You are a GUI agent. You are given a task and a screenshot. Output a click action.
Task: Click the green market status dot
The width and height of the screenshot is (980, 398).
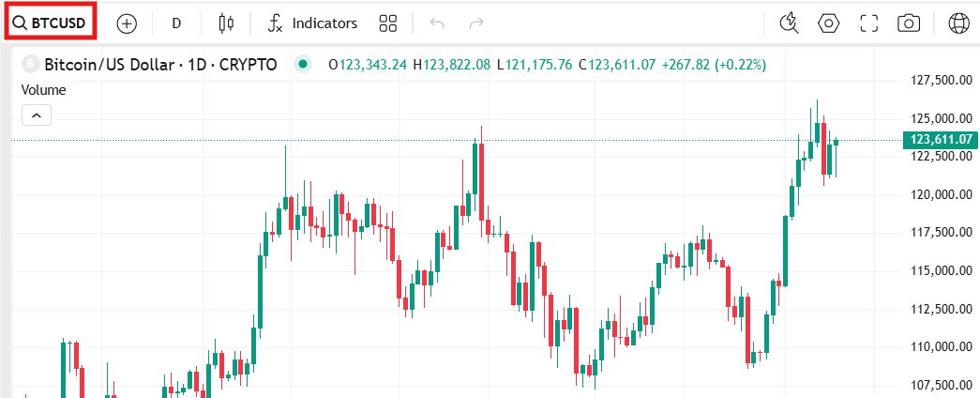(x=302, y=65)
